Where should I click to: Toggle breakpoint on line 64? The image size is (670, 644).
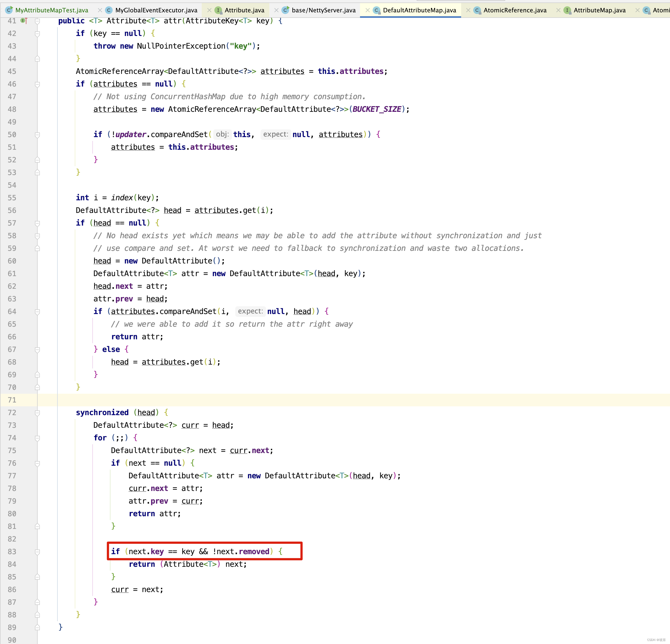tap(24, 311)
